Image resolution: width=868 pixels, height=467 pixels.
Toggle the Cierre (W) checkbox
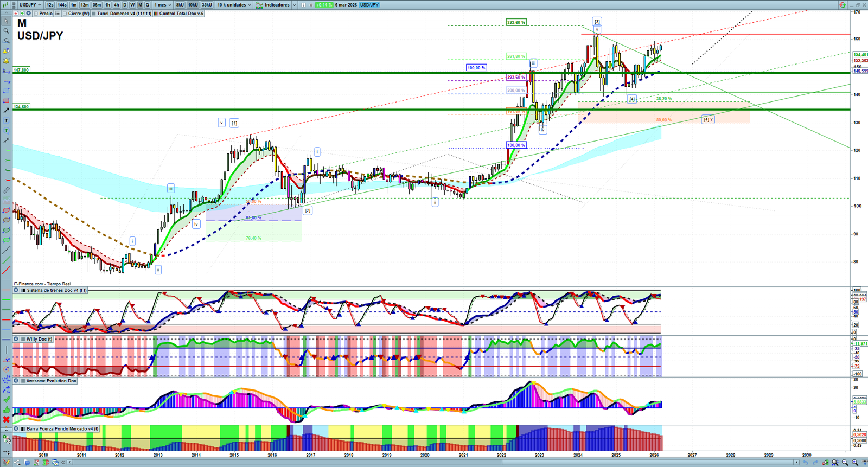(65, 14)
